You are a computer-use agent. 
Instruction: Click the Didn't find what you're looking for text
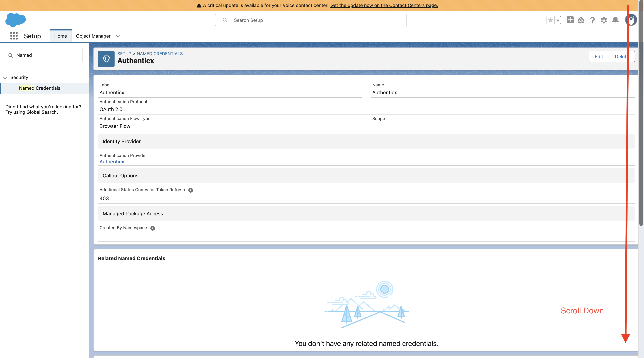click(43, 109)
